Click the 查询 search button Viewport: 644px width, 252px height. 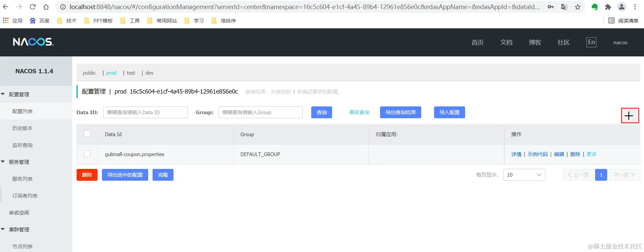322,112
